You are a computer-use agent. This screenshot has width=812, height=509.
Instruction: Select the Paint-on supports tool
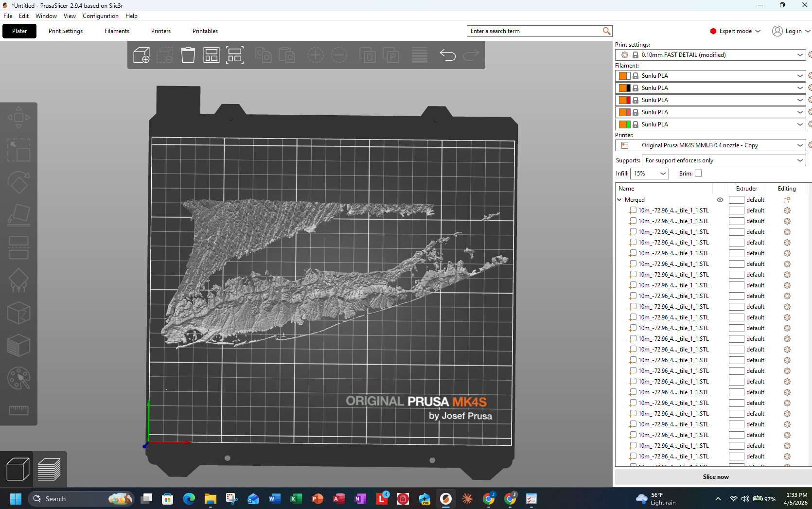pyautogui.click(x=18, y=281)
